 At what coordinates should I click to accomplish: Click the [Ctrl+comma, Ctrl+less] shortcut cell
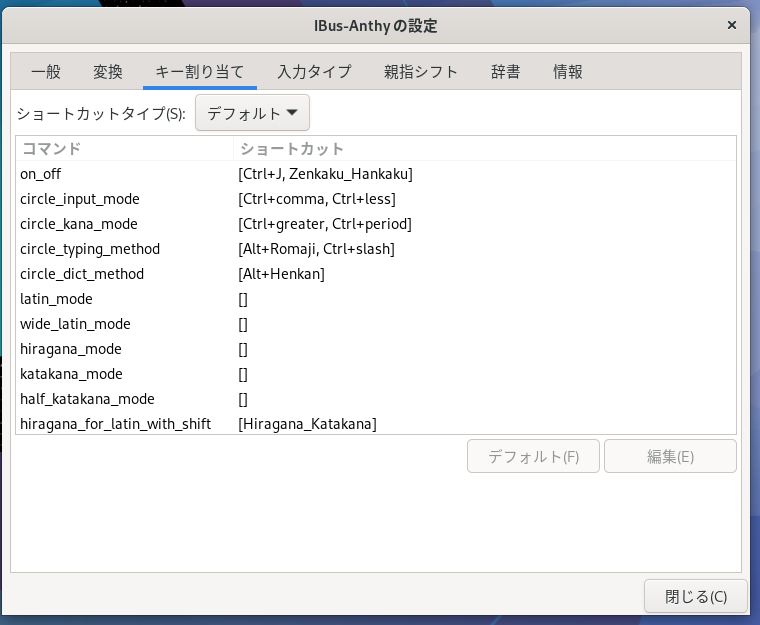pyautogui.click(x=317, y=199)
